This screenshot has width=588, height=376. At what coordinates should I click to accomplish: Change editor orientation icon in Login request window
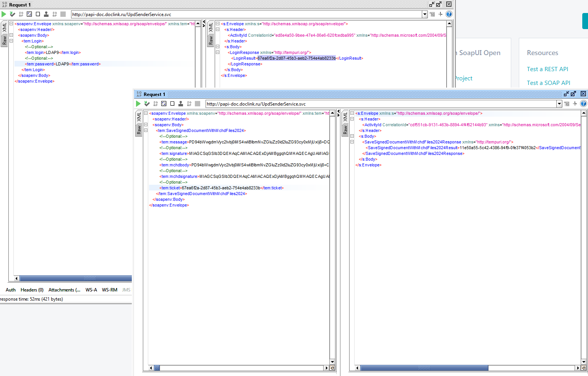(x=432, y=14)
